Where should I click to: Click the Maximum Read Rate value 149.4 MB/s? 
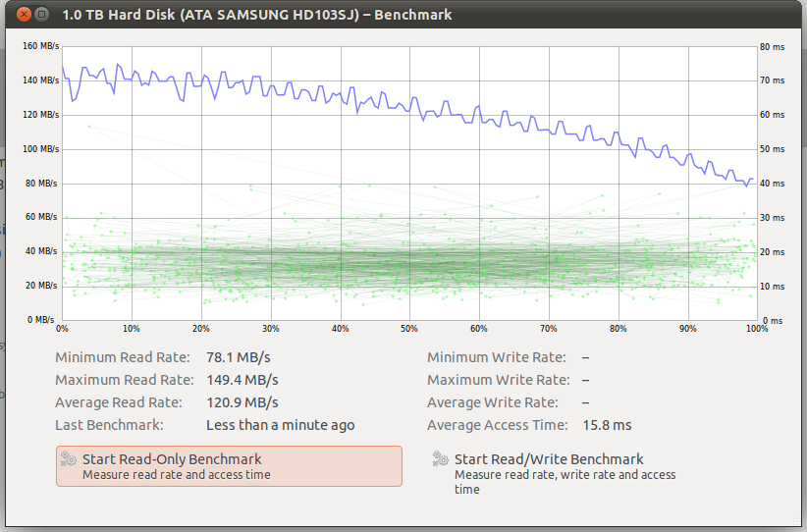tap(242, 380)
